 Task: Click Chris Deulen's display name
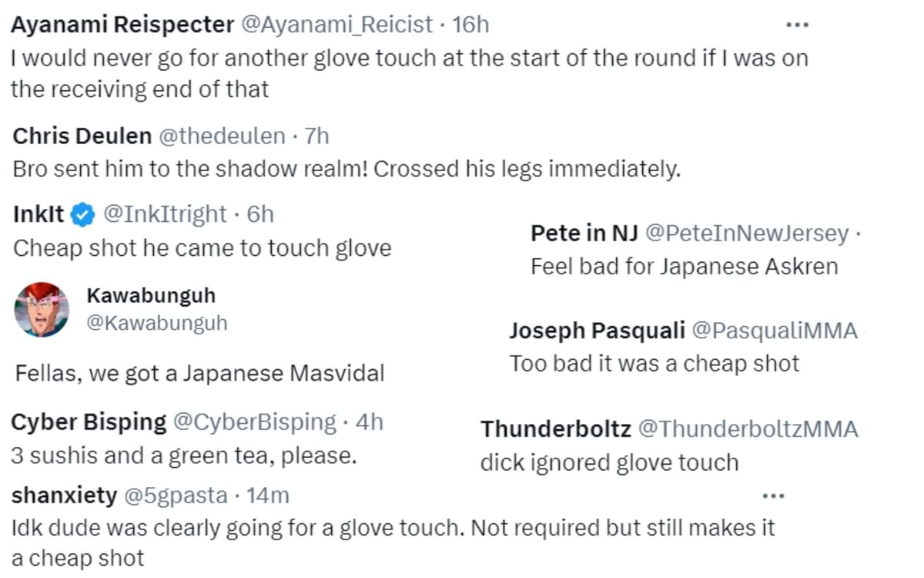[81, 136]
